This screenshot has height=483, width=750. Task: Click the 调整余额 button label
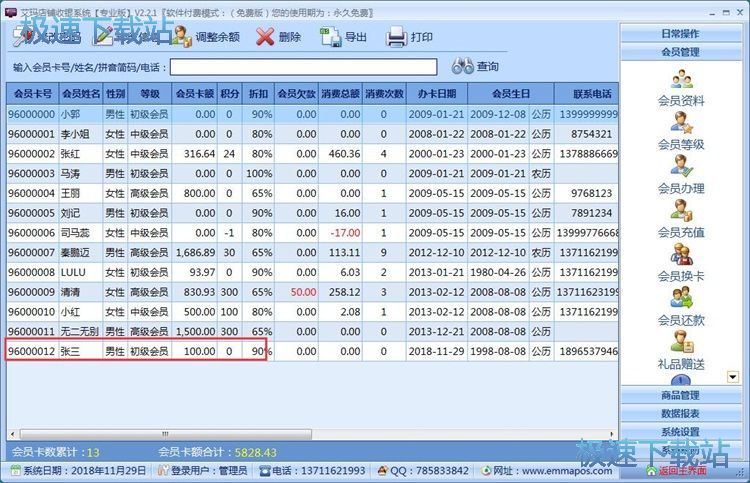[218, 37]
